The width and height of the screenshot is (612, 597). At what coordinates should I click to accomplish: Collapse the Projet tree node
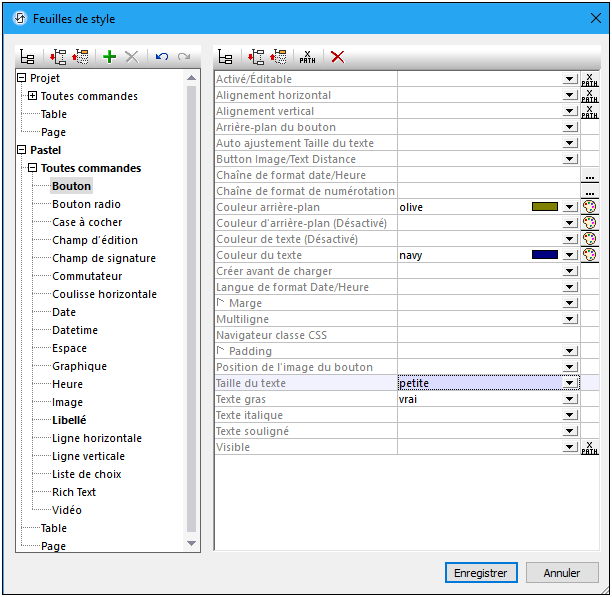pyautogui.click(x=22, y=78)
